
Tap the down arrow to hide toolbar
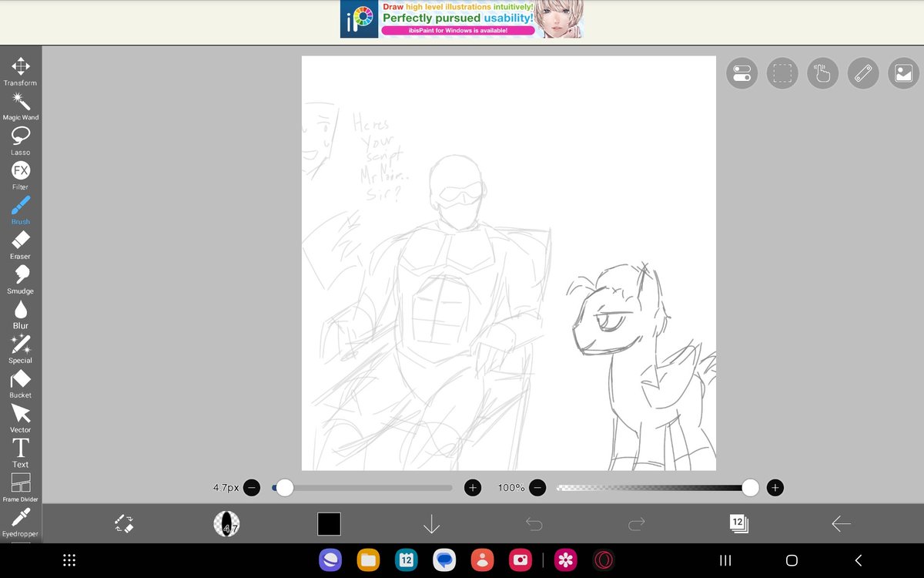coord(431,524)
